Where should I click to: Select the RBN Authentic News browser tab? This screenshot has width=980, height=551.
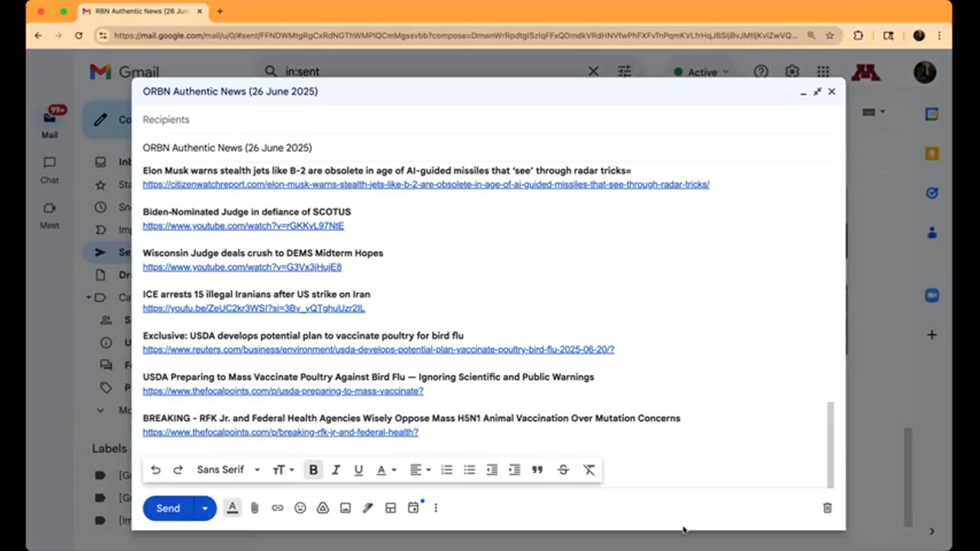142,11
